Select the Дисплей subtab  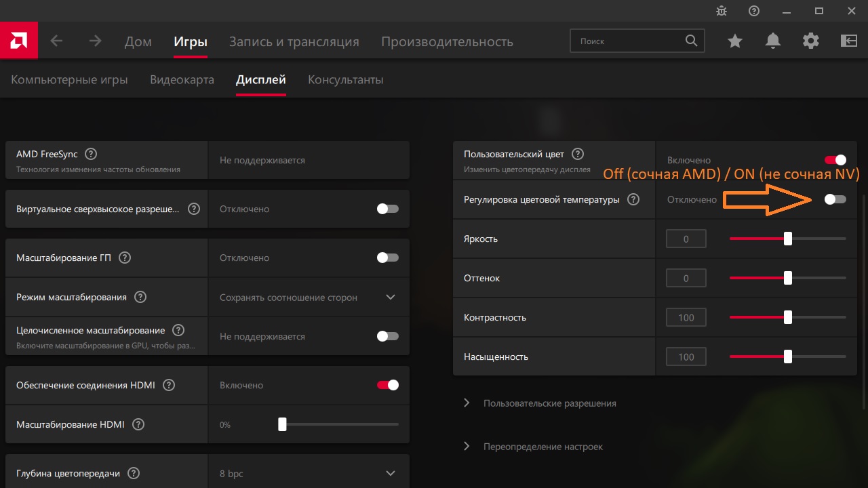[x=261, y=80]
